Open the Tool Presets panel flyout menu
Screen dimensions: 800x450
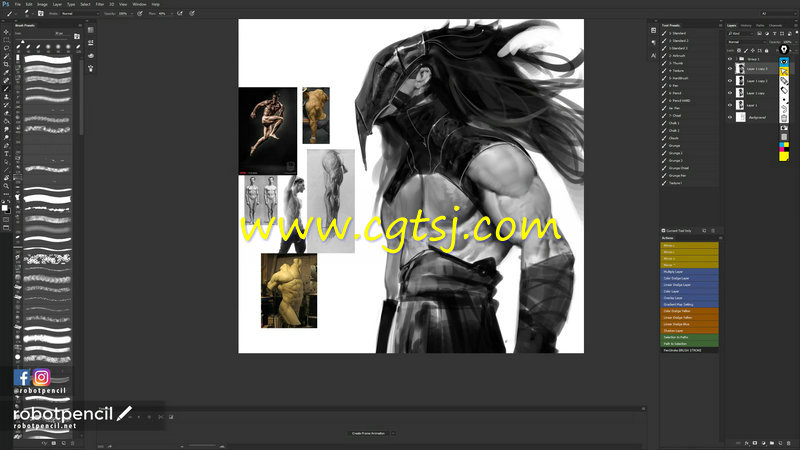click(720, 25)
